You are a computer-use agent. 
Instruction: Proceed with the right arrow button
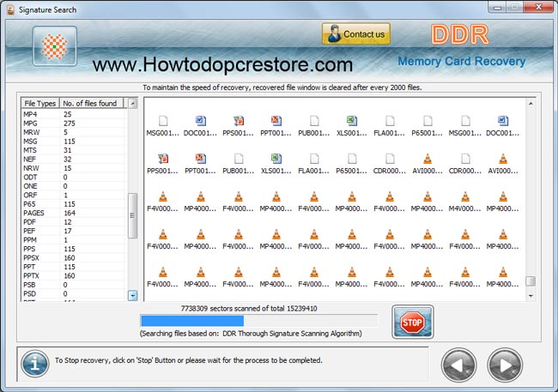505,365
